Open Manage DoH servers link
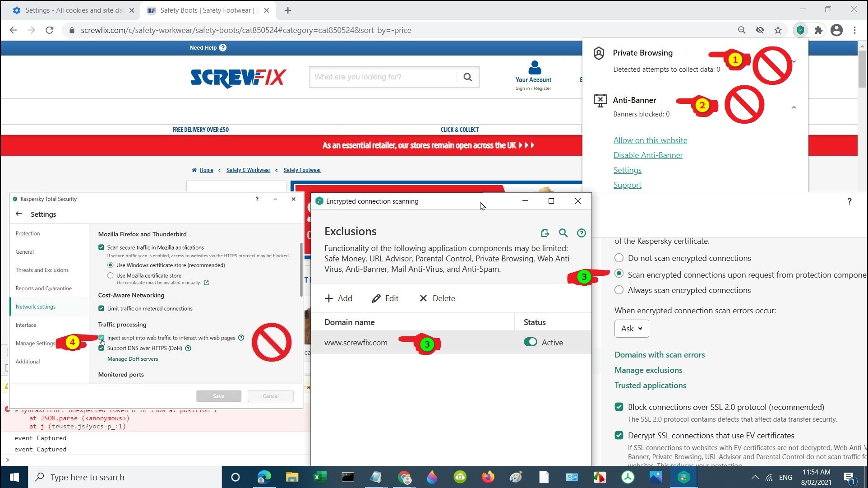This screenshot has height=488, width=868. click(x=133, y=359)
